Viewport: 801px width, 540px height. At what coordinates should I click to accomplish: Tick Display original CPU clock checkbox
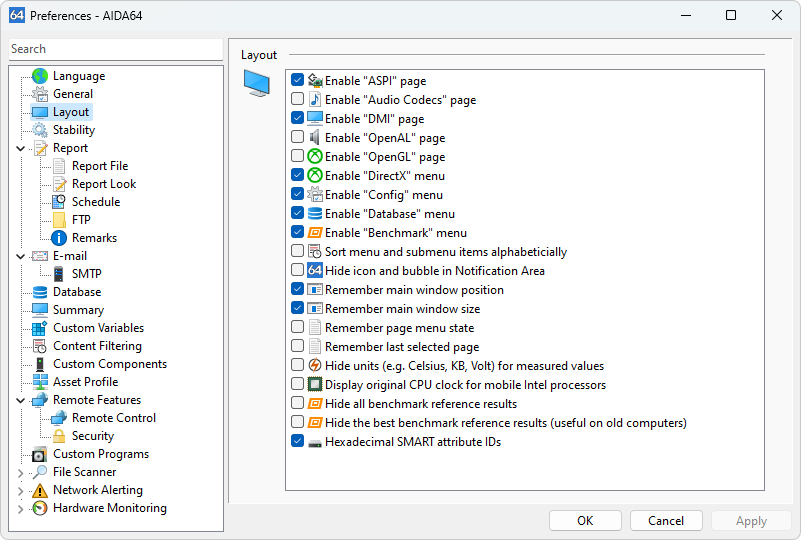pos(297,384)
